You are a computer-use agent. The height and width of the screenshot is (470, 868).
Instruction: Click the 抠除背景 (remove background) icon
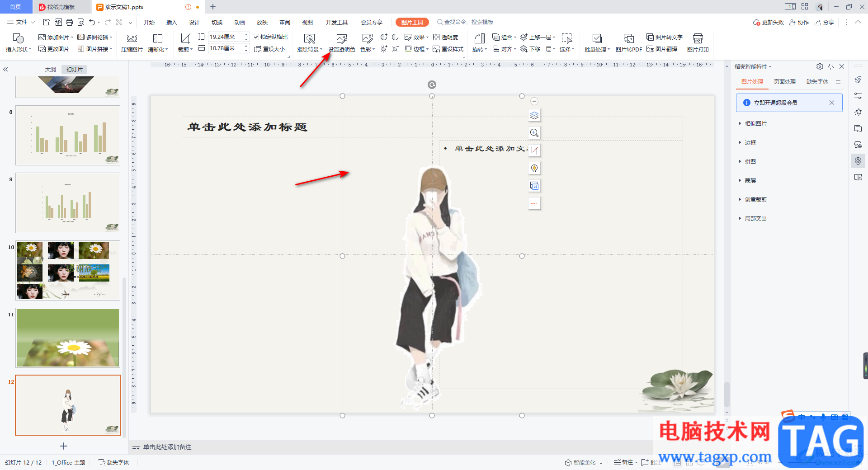coord(309,39)
